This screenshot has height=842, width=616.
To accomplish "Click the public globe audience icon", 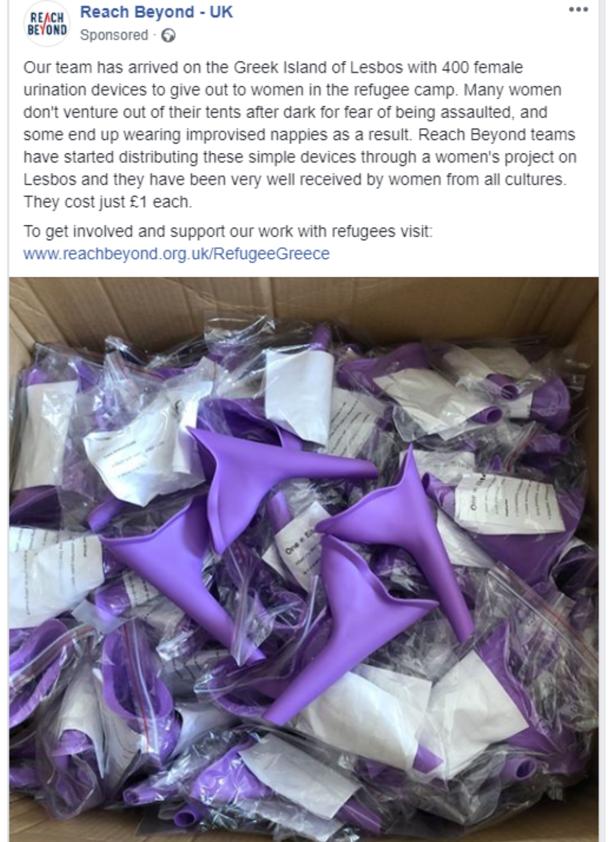I will click(168, 35).
